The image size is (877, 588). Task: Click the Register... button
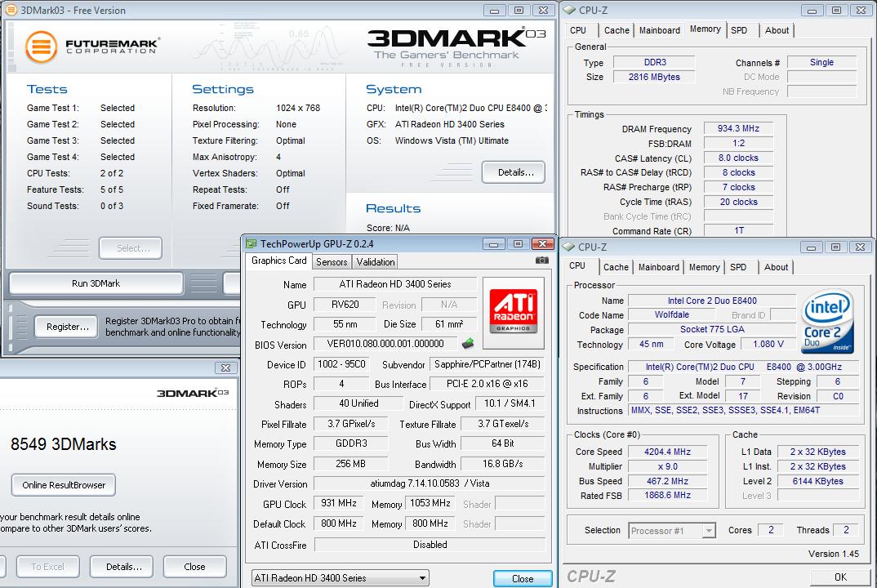coord(67,327)
